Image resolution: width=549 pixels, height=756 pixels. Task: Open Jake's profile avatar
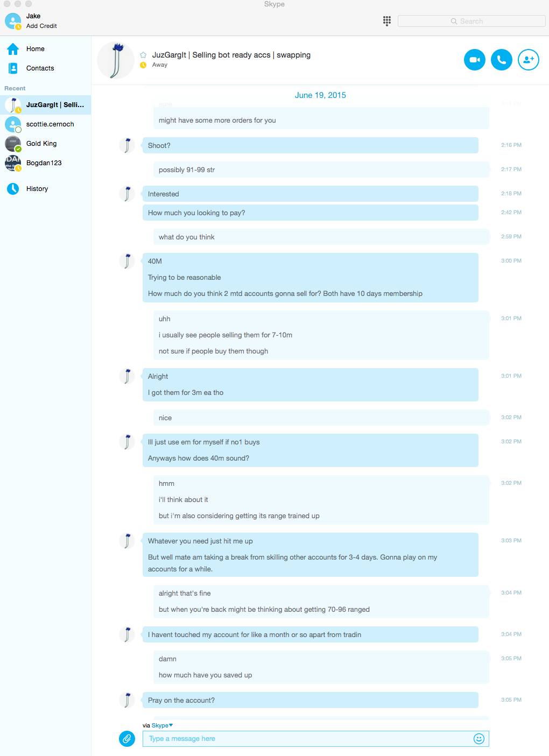point(13,21)
